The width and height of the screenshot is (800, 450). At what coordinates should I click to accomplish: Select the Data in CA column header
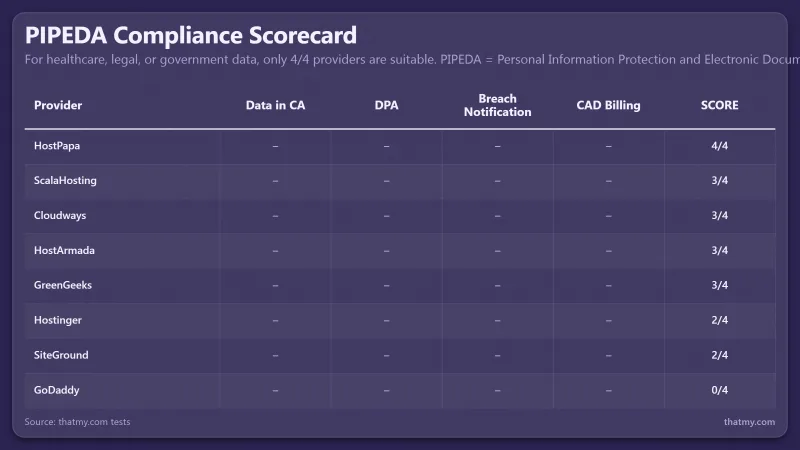(x=276, y=105)
